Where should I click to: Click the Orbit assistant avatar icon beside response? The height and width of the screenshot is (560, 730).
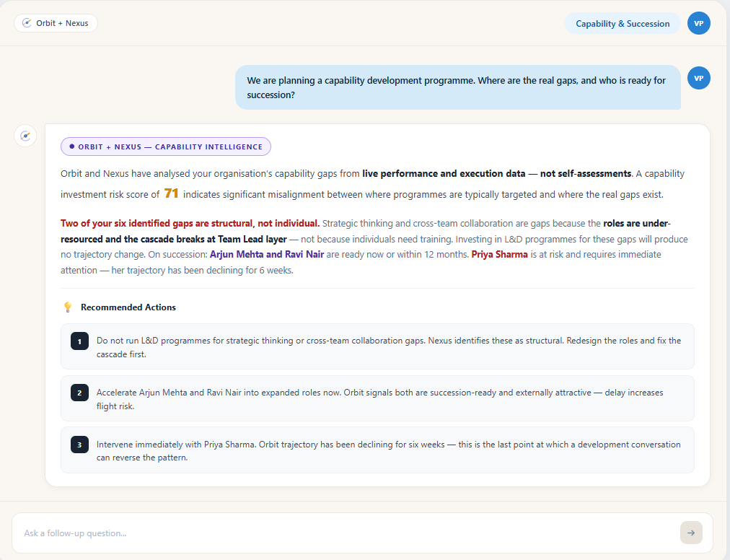(x=25, y=136)
